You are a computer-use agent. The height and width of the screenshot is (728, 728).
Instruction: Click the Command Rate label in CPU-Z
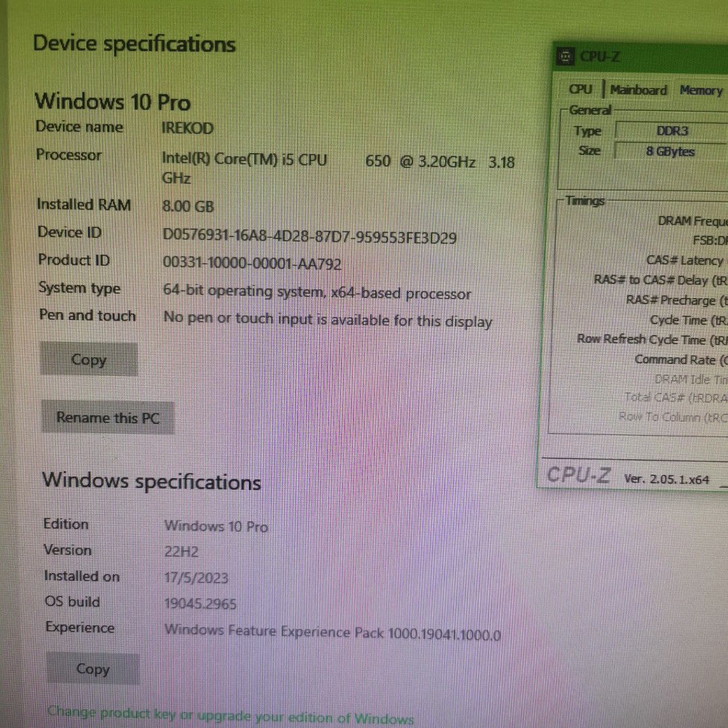coord(681,360)
